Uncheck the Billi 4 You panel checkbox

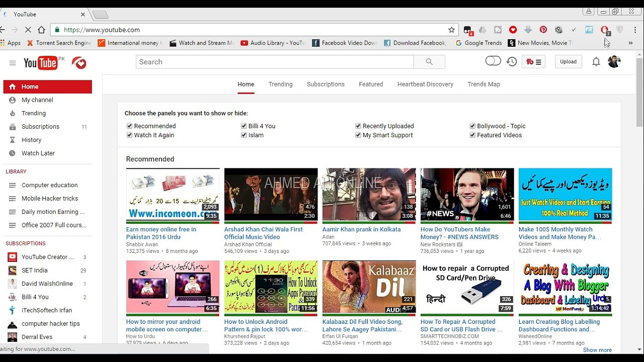click(x=244, y=126)
